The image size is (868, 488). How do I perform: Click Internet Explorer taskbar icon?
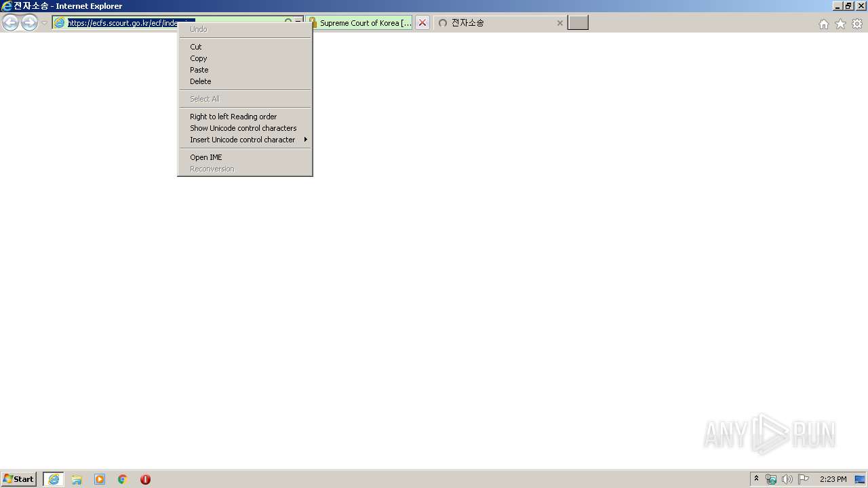tap(54, 479)
